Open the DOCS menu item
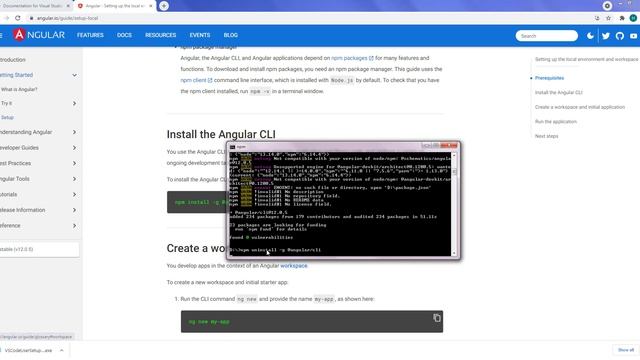Screen dimensions: 640x360 click(x=124, y=35)
